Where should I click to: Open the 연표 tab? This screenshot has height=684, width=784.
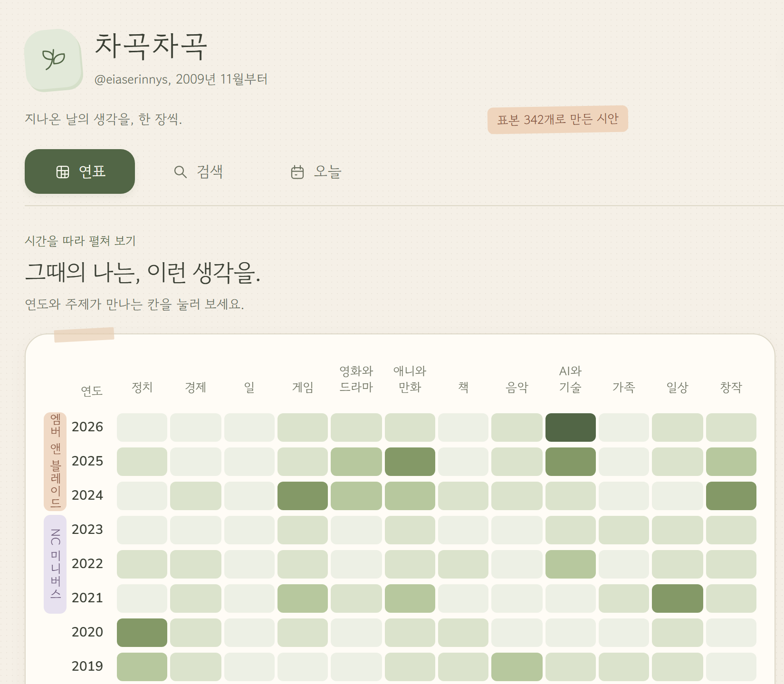point(80,171)
